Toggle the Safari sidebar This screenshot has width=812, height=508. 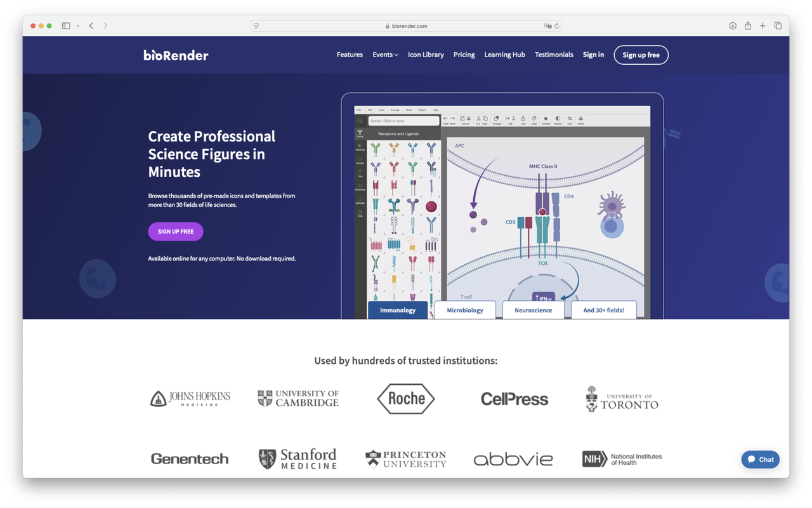tap(66, 26)
